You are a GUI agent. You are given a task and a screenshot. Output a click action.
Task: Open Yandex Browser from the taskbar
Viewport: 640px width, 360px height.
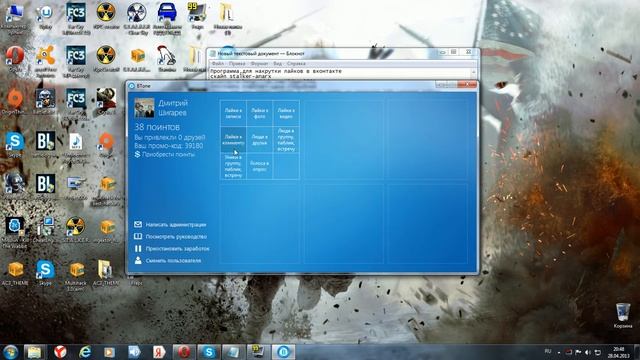(60, 352)
